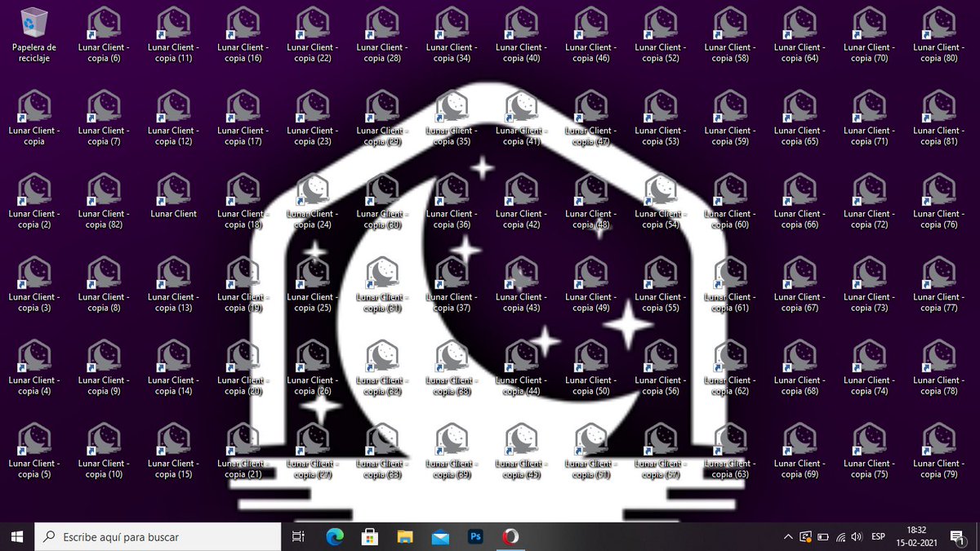Select Lunar Client - copia (59) shortcut
The width and height of the screenshot is (980, 551).
tap(730, 119)
